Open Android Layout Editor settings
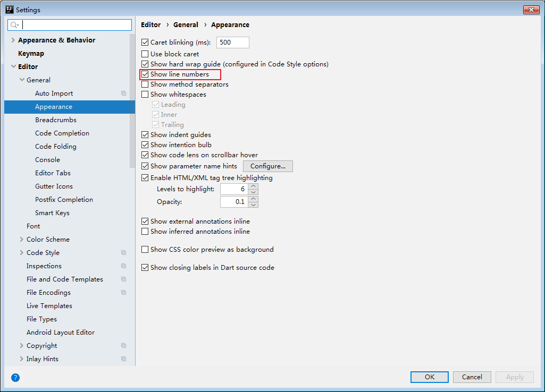The height and width of the screenshot is (392, 545). [x=61, y=333]
